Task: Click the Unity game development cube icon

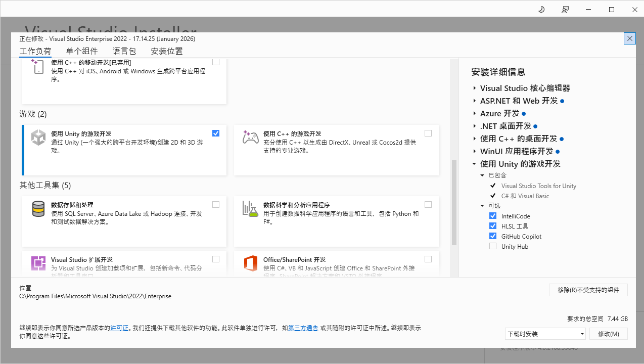Action: pos(38,138)
